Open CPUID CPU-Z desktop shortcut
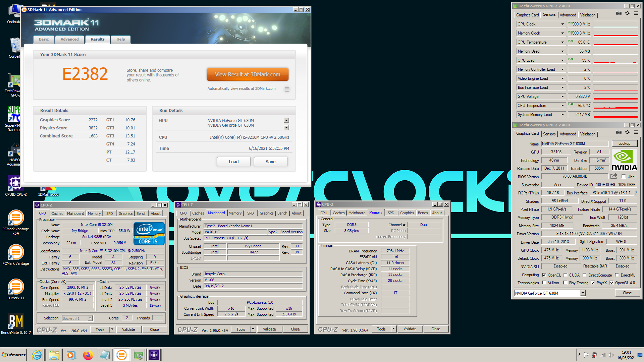 click(15, 186)
